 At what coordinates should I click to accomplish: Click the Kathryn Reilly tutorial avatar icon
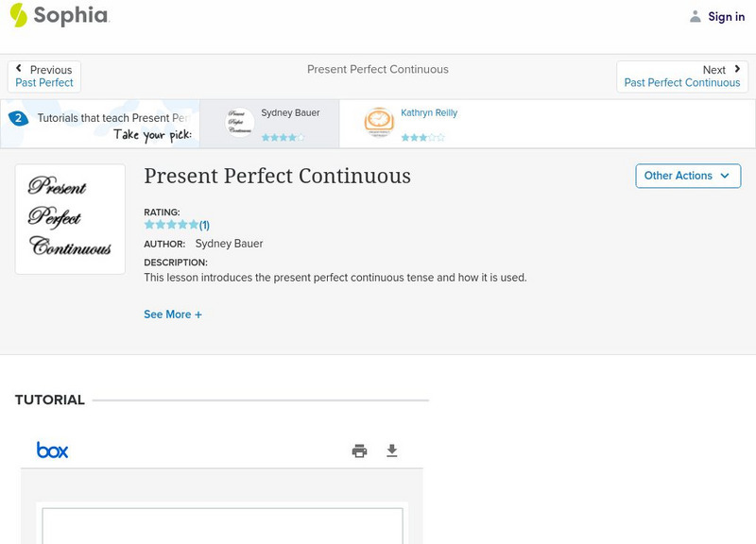(x=379, y=123)
